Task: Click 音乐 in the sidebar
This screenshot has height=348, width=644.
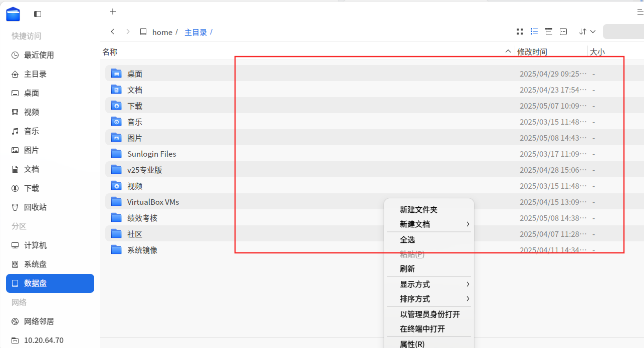Action: (50, 131)
